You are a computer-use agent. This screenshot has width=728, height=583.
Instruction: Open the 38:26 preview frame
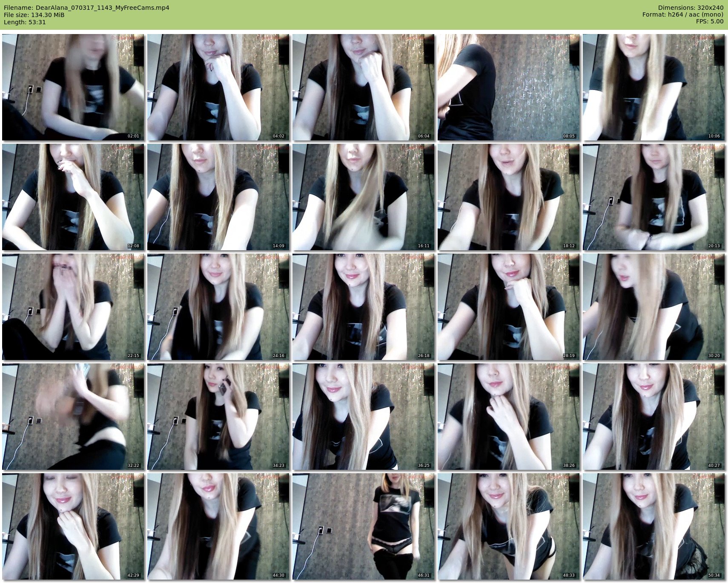(509, 417)
